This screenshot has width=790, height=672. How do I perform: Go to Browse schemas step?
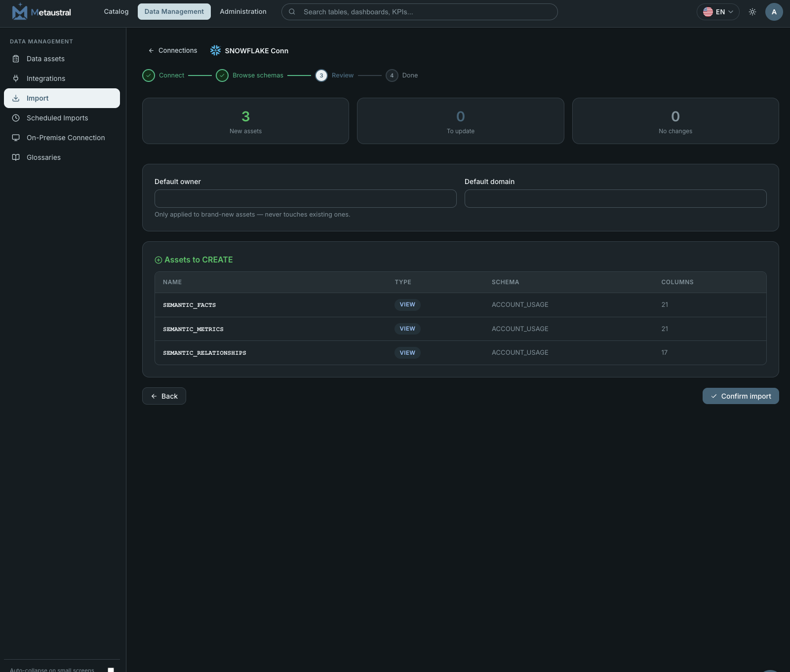258,75
